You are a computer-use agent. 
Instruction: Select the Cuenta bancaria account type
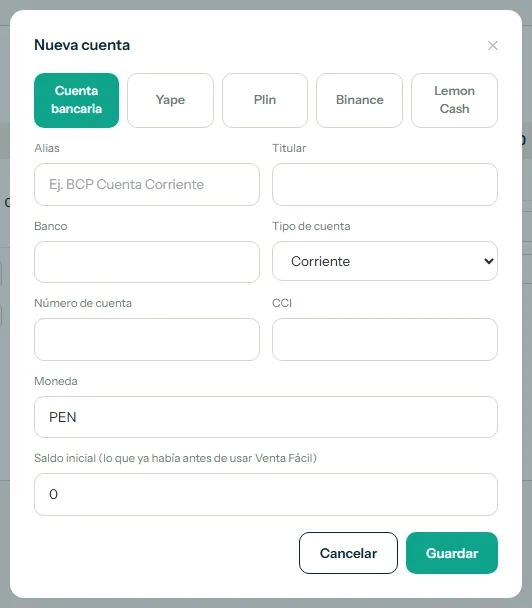76,100
